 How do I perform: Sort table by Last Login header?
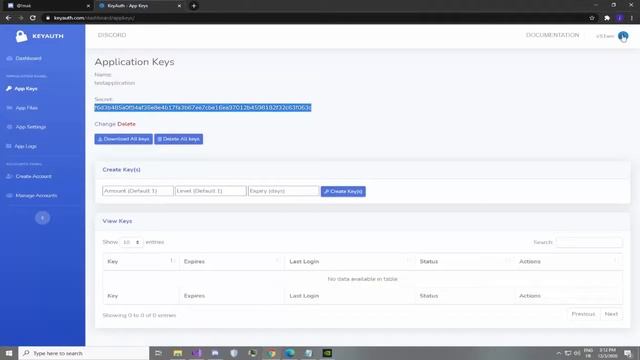coord(349,261)
